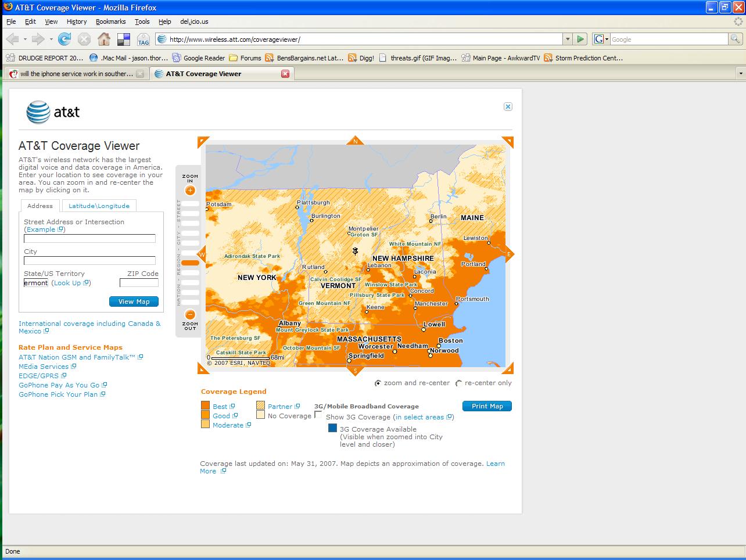Open the DRUDGE REPORT bookmark
The height and width of the screenshot is (560, 746).
(x=45, y=58)
